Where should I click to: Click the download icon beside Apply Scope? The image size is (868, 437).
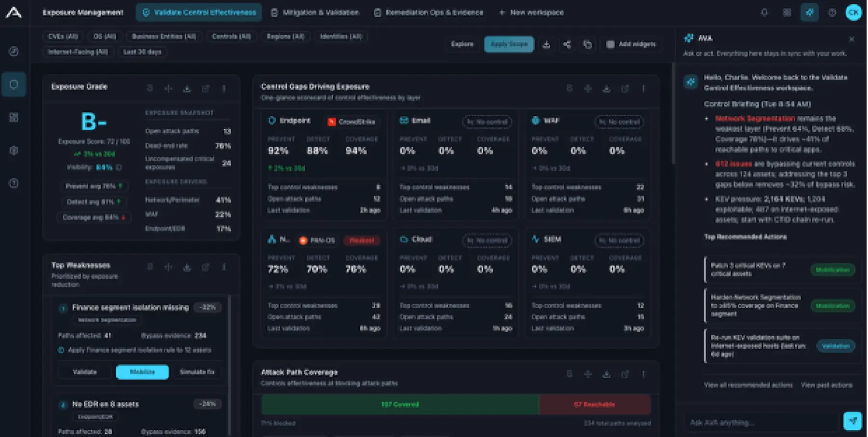(x=546, y=44)
